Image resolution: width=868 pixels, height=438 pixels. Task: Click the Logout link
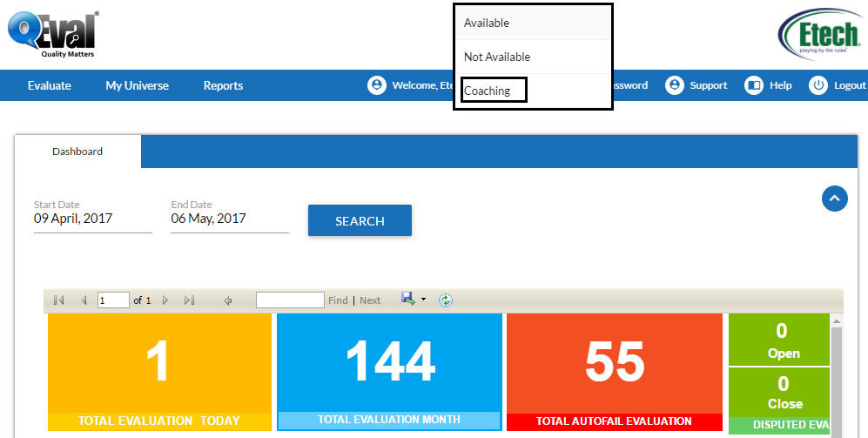[x=850, y=85]
